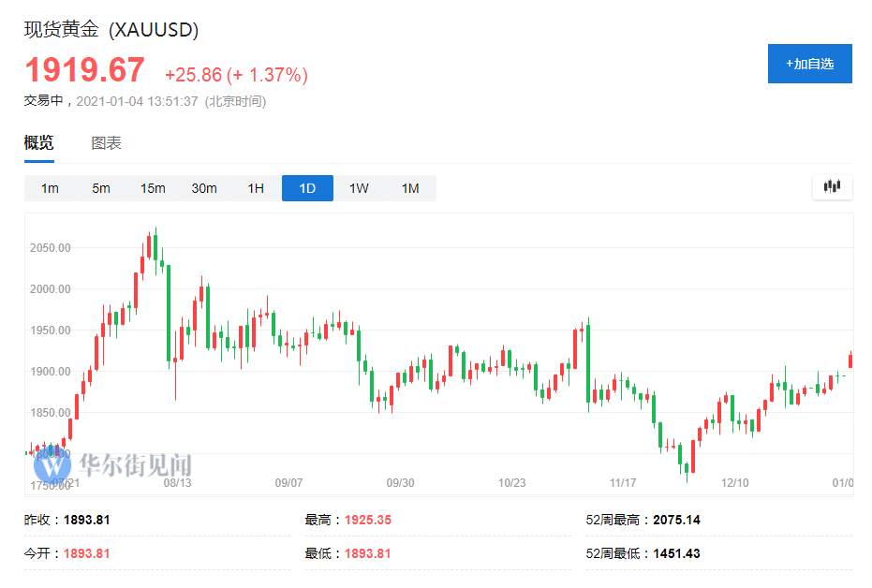Image resolution: width=872 pixels, height=588 pixels.
Task: Click the 2000.00 price axis label
Action: (x=50, y=289)
